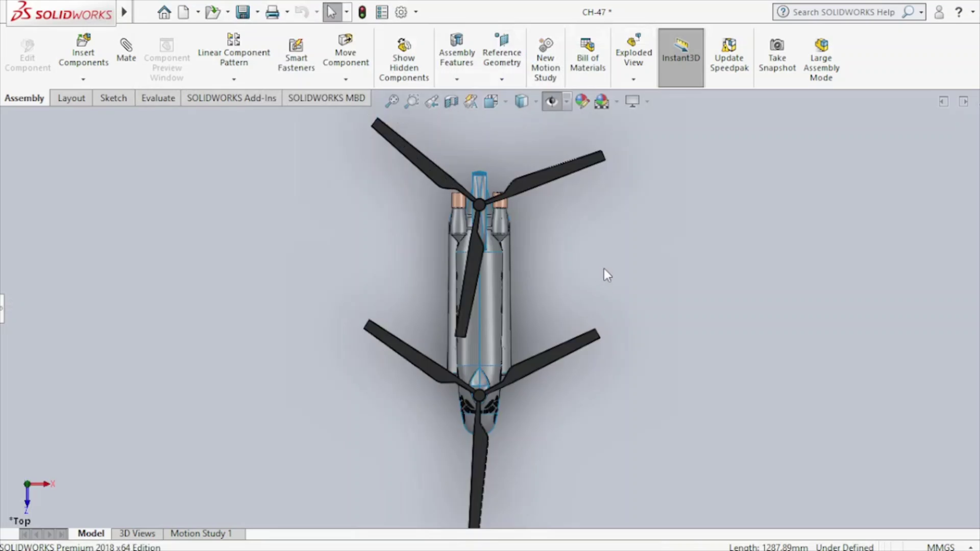Click Show Hidden Components icon

click(x=404, y=45)
